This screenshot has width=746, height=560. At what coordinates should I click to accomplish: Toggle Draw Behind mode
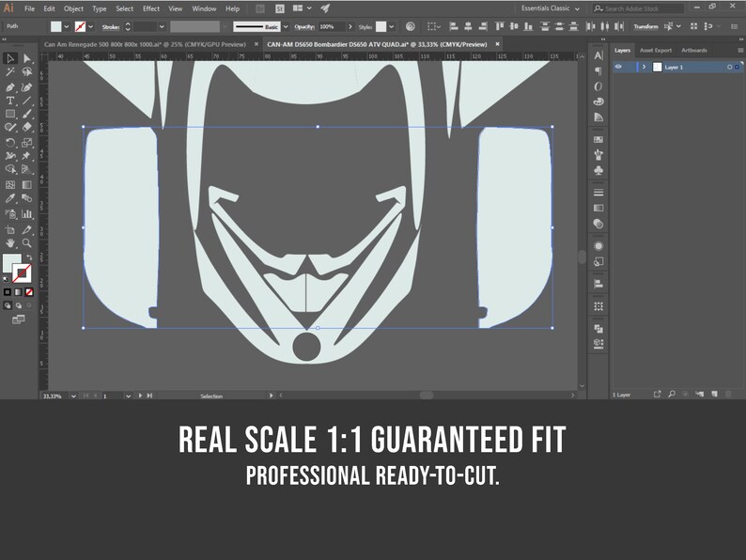click(x=18, y=305)
